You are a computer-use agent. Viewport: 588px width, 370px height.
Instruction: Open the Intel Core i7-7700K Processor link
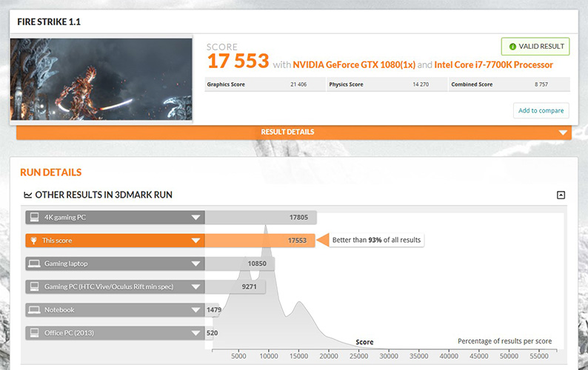[x=493, y=65]
